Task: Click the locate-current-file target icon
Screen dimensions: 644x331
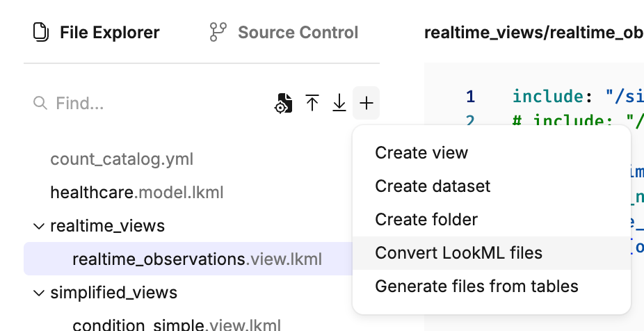Action: tap(283, 104)
